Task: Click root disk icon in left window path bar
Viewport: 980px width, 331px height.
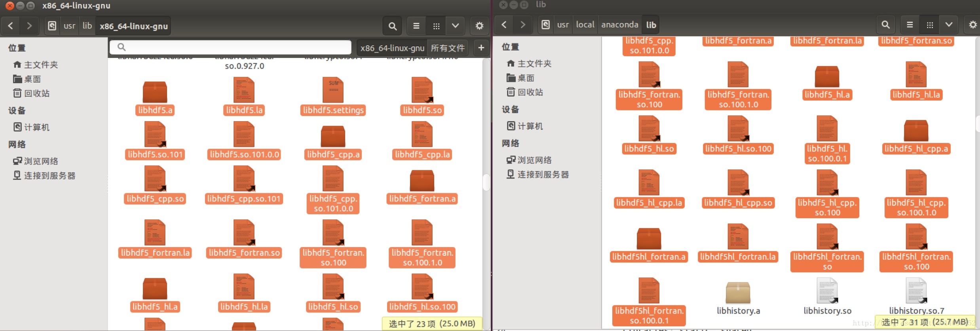Action: pyautogui.click(x=52, y=26)
